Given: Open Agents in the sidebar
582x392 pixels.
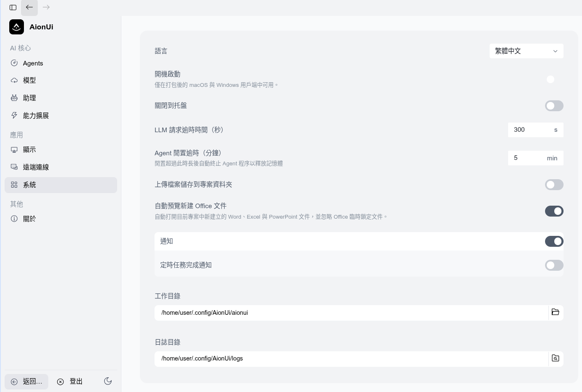Looking at the screenshot, I should coord(61,63).
